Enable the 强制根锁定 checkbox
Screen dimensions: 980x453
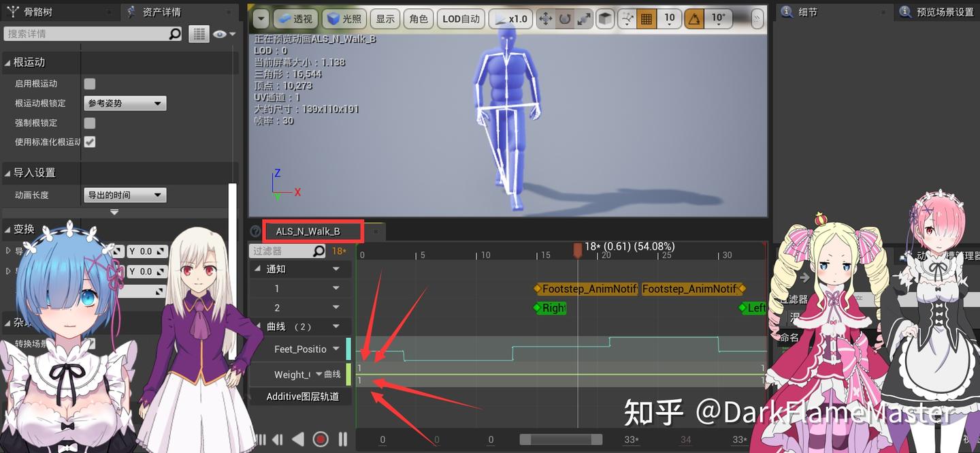pos(90,123)
